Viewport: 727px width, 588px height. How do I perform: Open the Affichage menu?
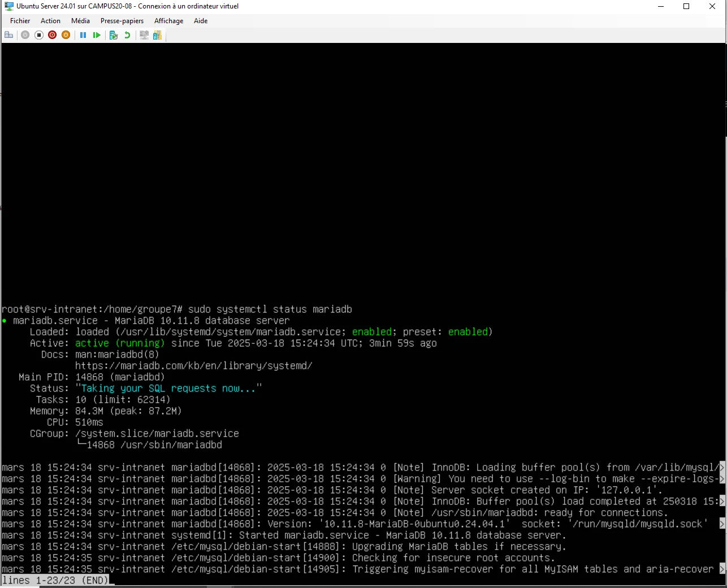(169, 21)
